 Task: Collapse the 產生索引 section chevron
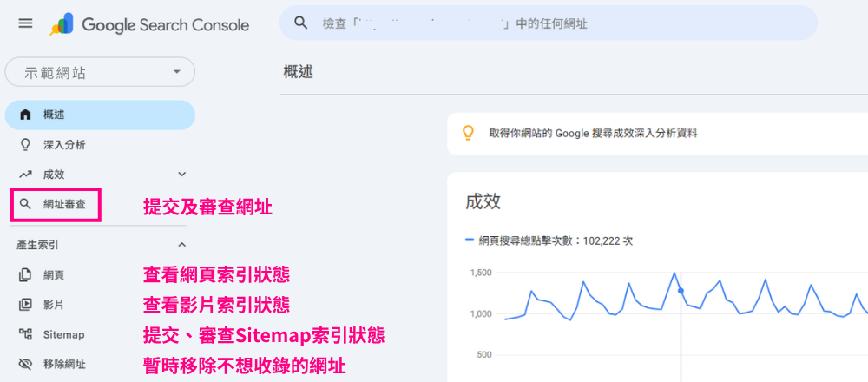pyautogui.click(x=181, y=244)
